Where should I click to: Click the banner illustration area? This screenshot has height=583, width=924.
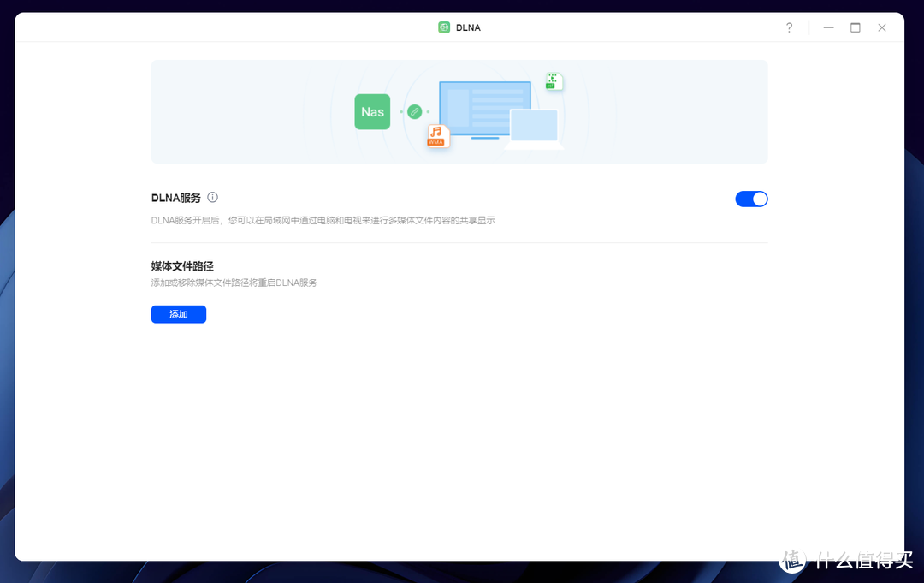tap(459, 111)
